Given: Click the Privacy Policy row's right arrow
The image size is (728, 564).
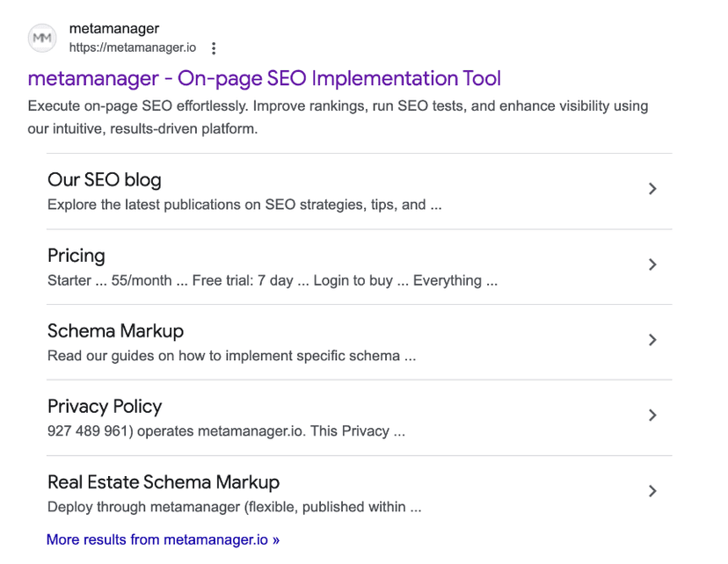Looking at the screenshot, I should (652, 416).
